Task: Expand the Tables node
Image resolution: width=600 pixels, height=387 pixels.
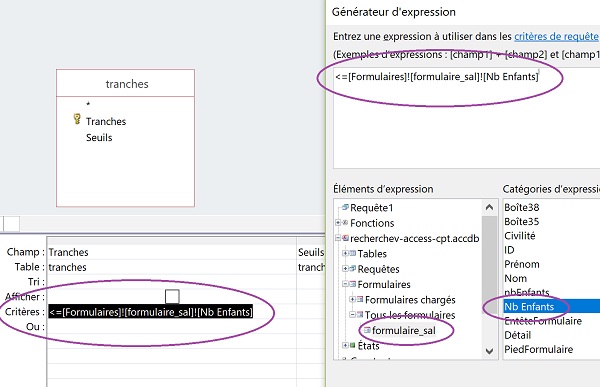Action: tap(345, 253)
